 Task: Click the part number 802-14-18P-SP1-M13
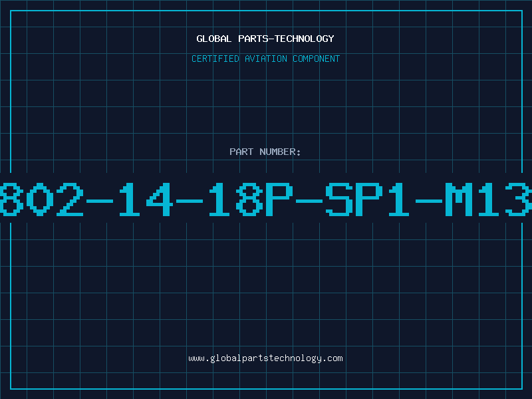pos(266,199)
